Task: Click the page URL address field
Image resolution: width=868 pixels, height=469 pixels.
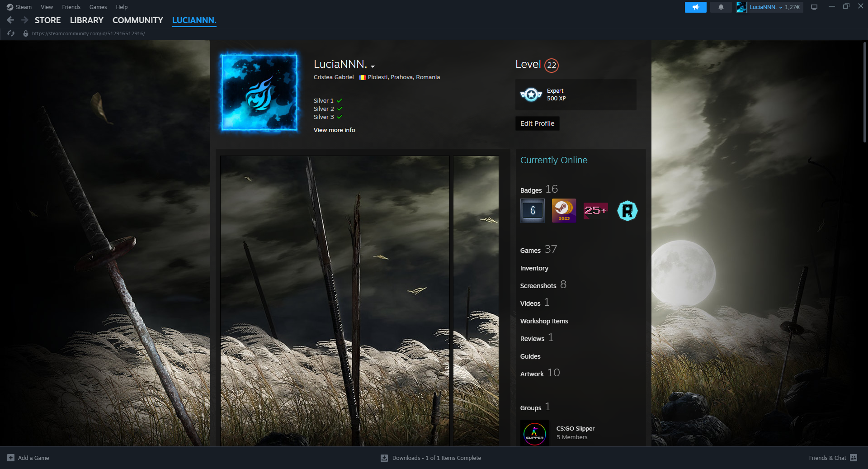Action: pos(88,33)
